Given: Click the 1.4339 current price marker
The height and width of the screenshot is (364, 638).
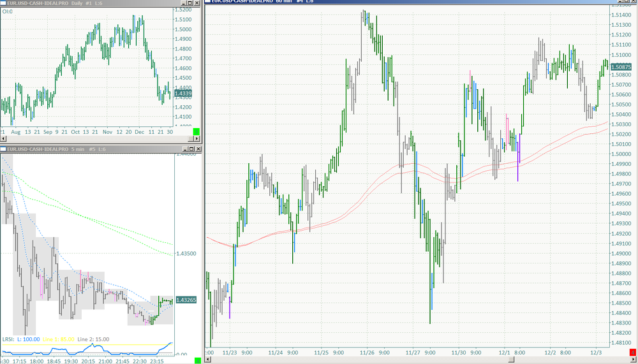Looking at the screenshot, I should (182, 94).
